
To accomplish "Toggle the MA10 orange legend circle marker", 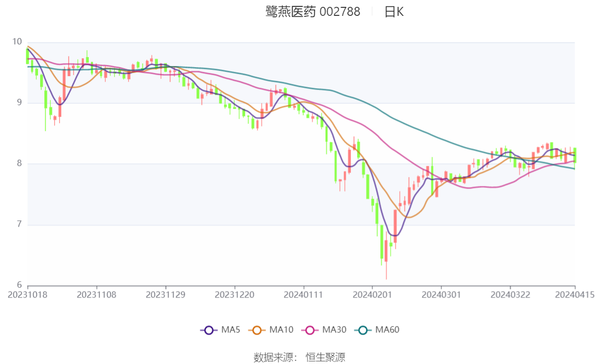I will [x=257, y=330].
